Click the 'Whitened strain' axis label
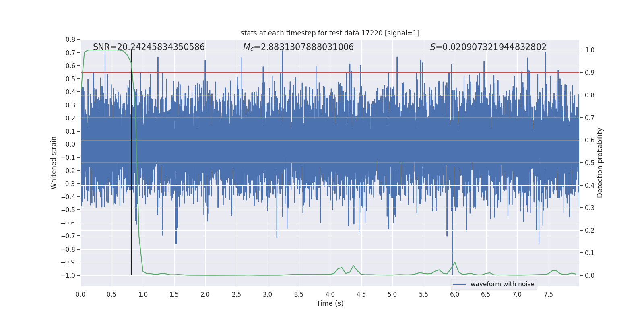Screen dimensions: 644x322 tap(54, 163)
